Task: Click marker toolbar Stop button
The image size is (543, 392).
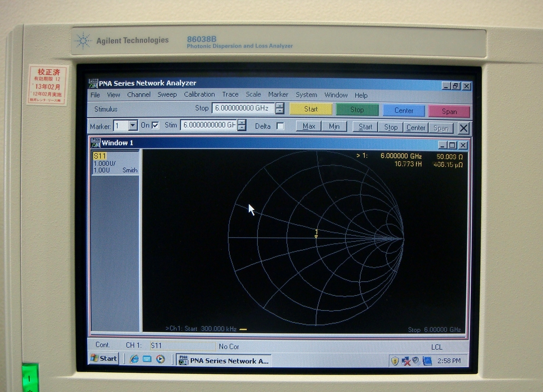Action: pyautogui.click(x=391, y=128)
